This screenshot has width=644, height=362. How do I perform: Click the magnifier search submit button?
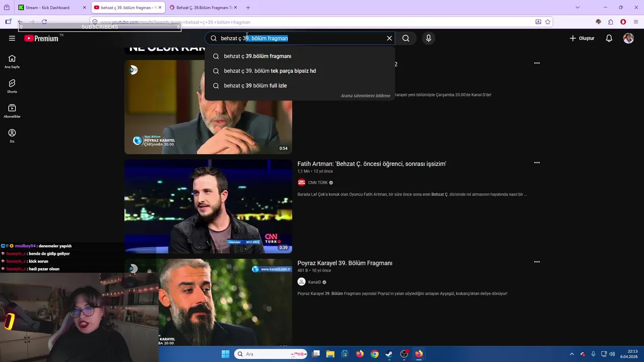tap(406, 38)
